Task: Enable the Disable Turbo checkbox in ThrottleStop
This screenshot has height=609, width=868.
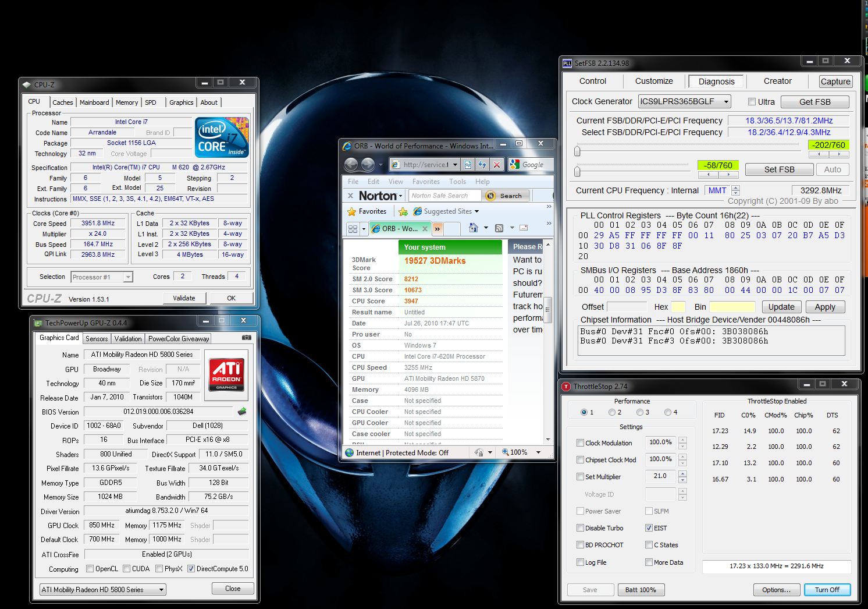Action: coord(580,528)
